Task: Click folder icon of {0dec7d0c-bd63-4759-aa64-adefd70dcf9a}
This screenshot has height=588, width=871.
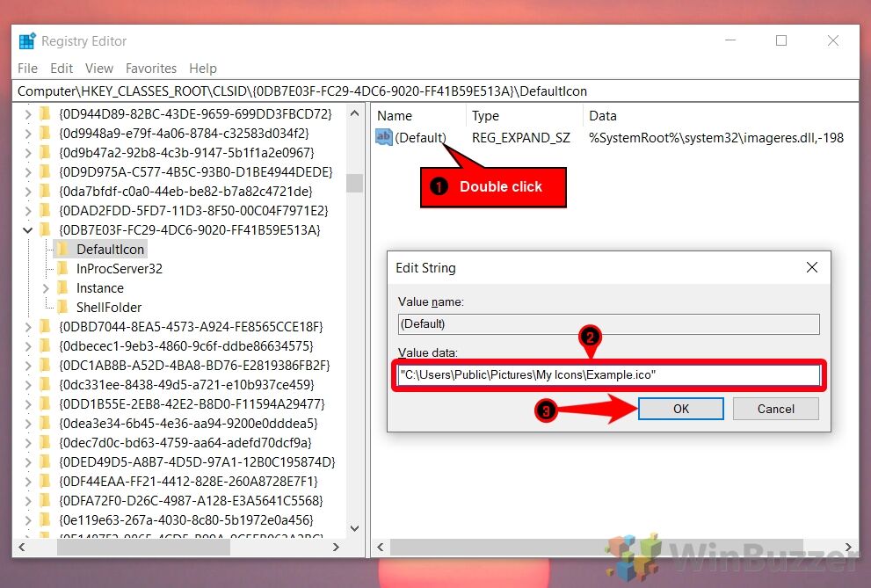Action: [x=45, y=442]
